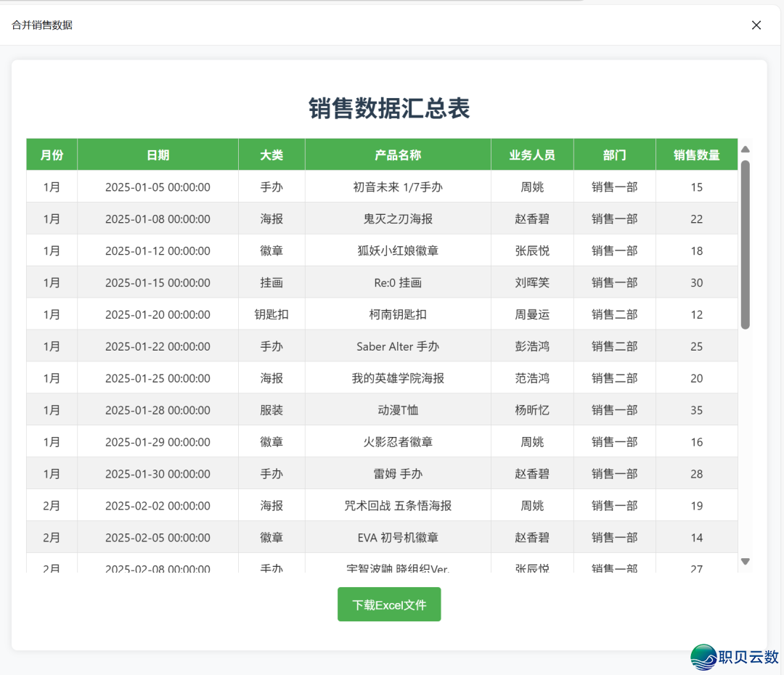This screenshot has height=675, width=784.
Task: Click the date cell 2025-01-29 00:00:00
Action: (x=158, y=442)
